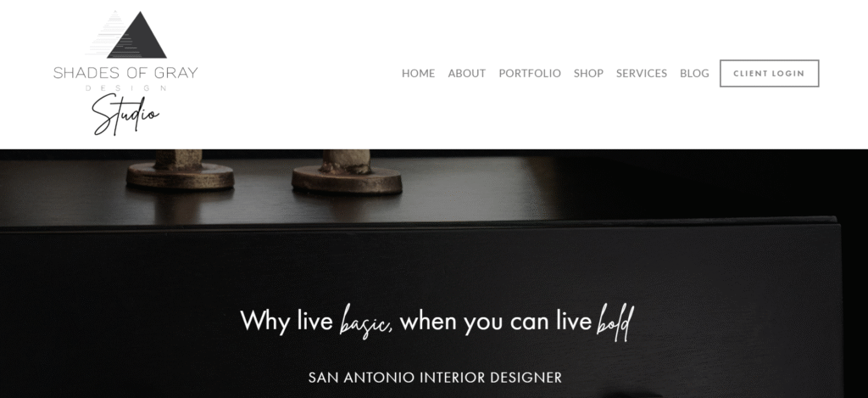The image size is (868, 398).
Task: Click the 'Why live' headline text
Action: pyautogui.click(x=287, y=321)
